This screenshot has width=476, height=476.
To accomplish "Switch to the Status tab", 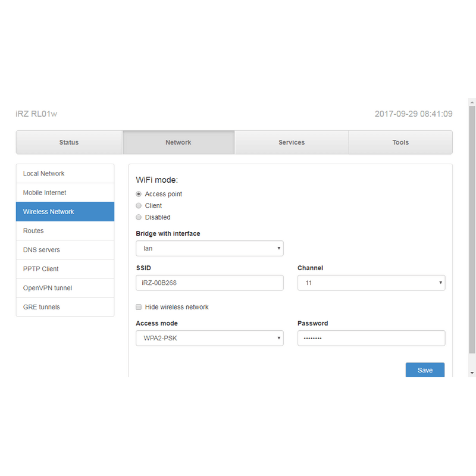I will [x=69, y=142].
